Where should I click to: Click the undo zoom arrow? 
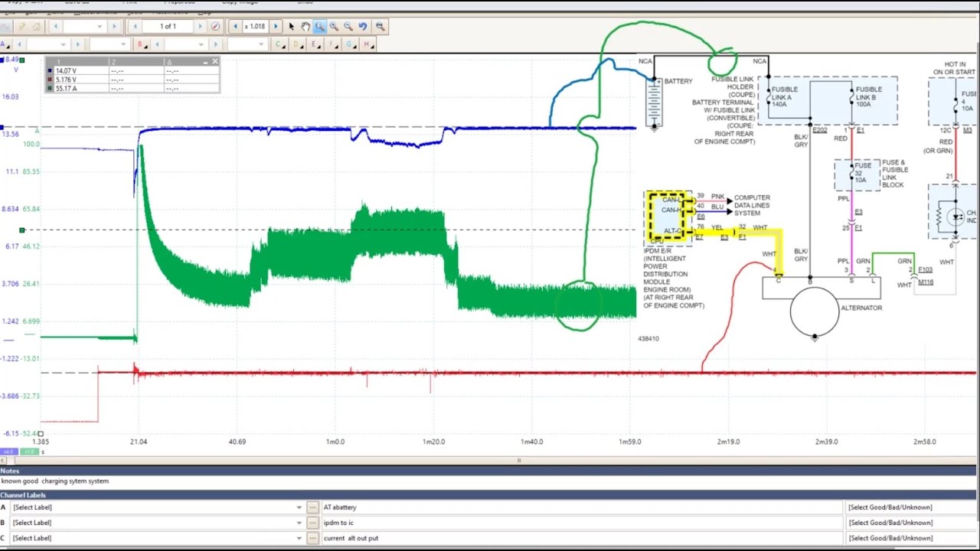tap(363, 27)
